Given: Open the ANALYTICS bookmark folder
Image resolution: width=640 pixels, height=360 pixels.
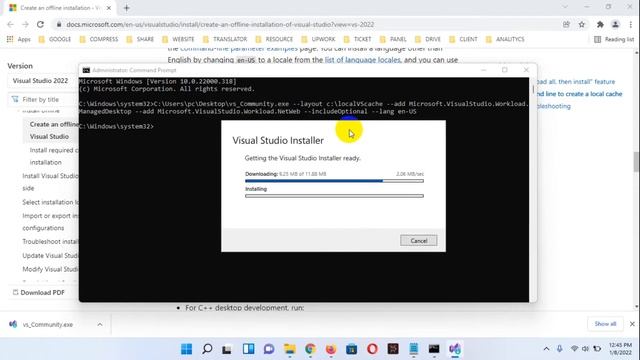Looking at the screenshot, I should [505, 39].
